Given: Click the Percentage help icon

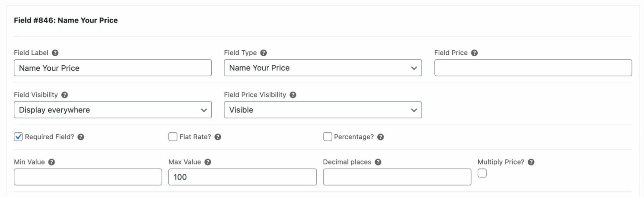Looking at the screenshot, I should click(x=380, y=137).
